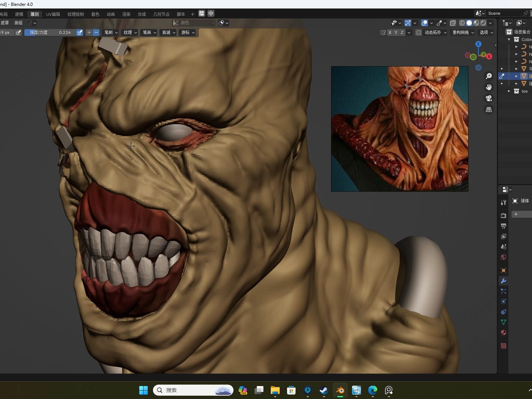Image resolution: width=532 pixels, height=399 pixels.
Task: Click the sculpt mode icon in outliner row
Action: 502,76
